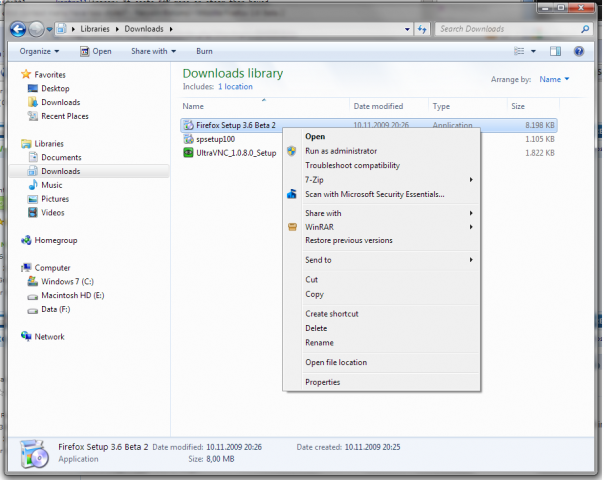
Task: Click the WinRAR books icon
Action: pos(292,227)
